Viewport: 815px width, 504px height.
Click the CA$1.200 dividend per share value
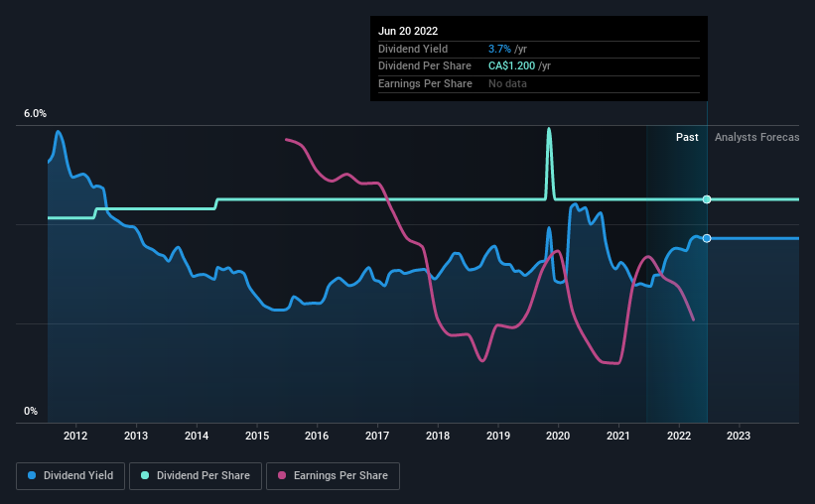pos(511,66)
